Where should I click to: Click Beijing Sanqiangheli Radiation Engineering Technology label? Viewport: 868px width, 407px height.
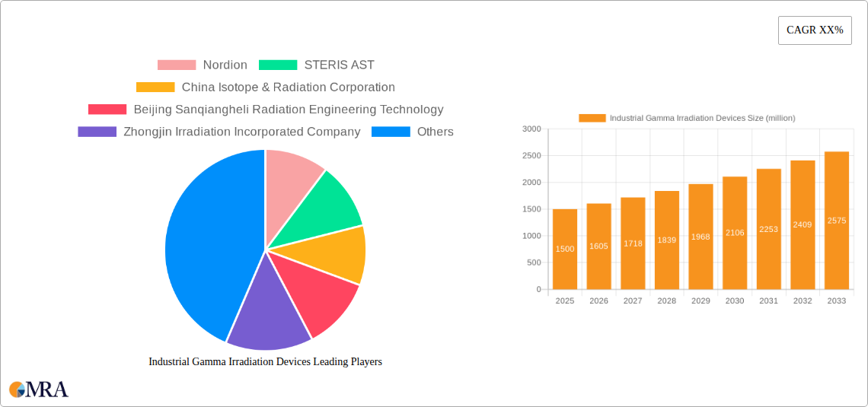pyautogui.click(x=289, y=110)
